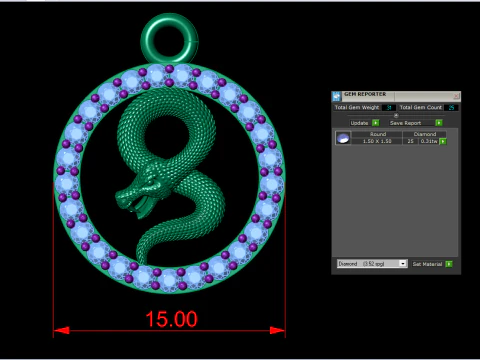Click the collapse handle below the totals row
480x360 pixels.
(x=396, y=116)
